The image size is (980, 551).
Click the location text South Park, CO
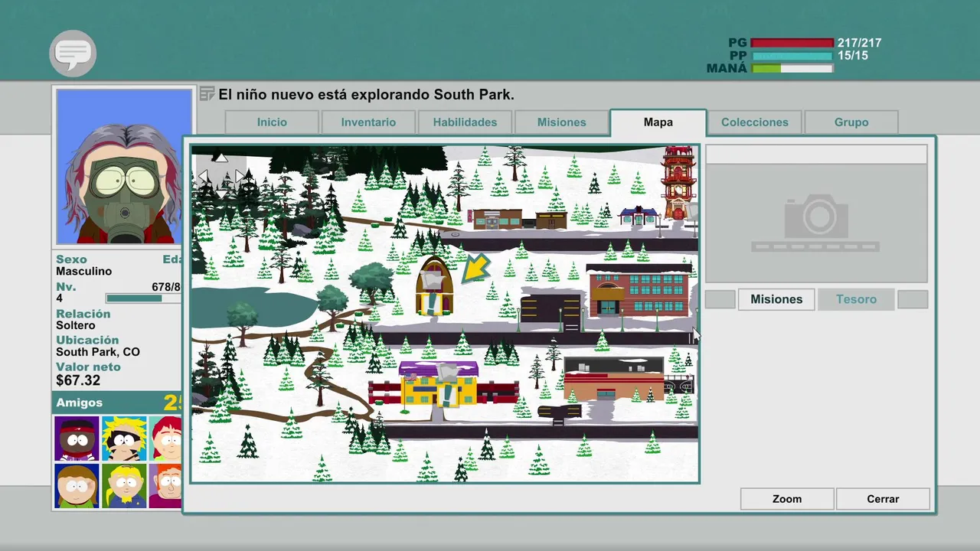[x=98, y=353]
